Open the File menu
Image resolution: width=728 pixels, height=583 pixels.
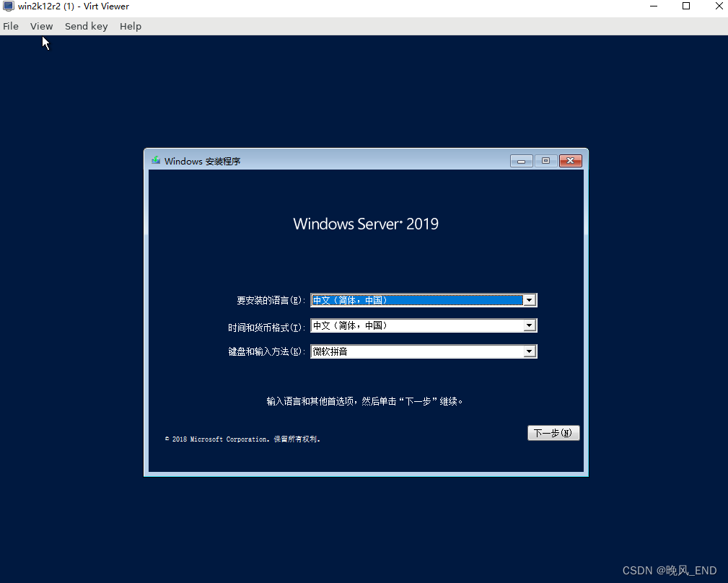tap(11, 26)
